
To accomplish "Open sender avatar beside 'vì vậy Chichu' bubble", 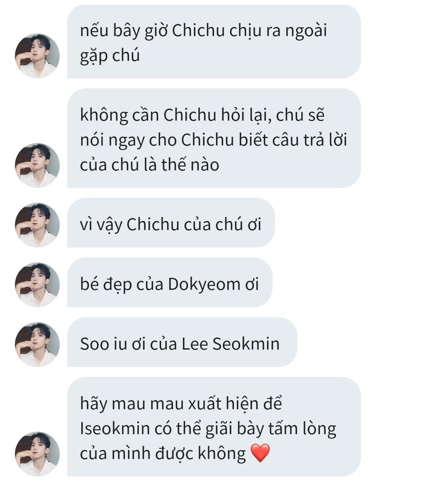I will 37,225.
